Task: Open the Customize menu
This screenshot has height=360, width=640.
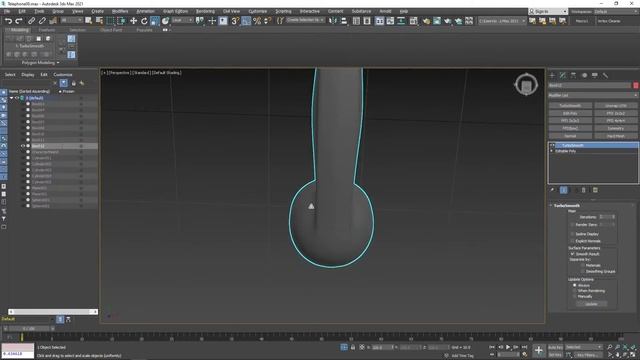Action: pyautogui.click(x=258, y=11)
